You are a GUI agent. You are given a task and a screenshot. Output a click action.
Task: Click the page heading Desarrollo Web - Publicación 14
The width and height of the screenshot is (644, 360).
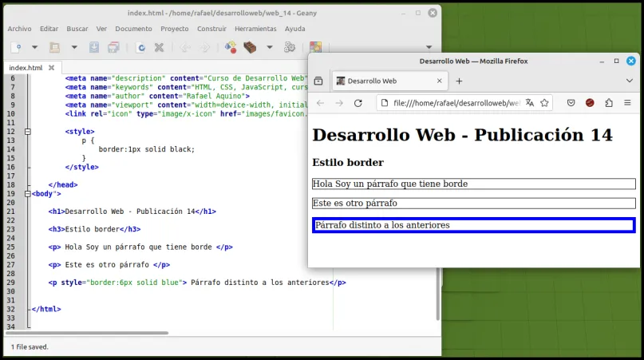(x=463, y=135)
